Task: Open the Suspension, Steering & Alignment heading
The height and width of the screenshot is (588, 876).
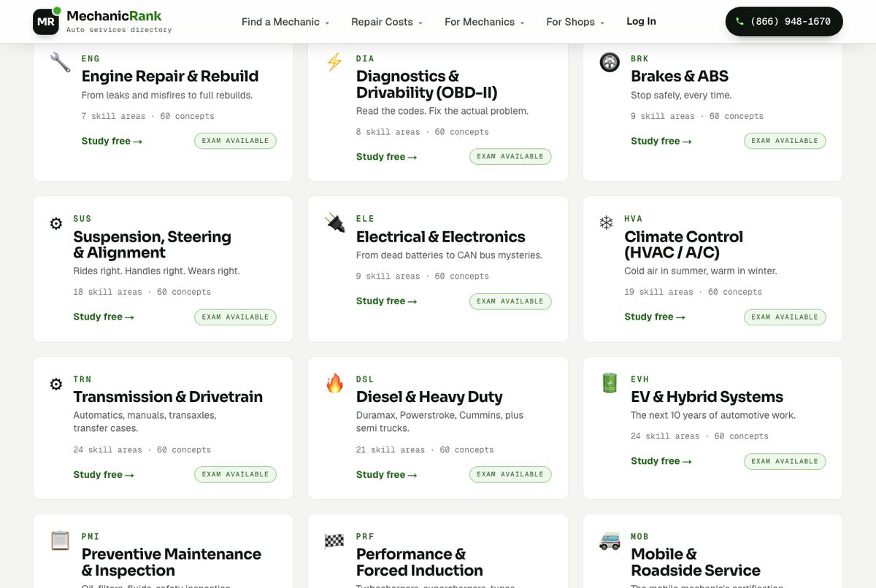Action: [152, 244]
